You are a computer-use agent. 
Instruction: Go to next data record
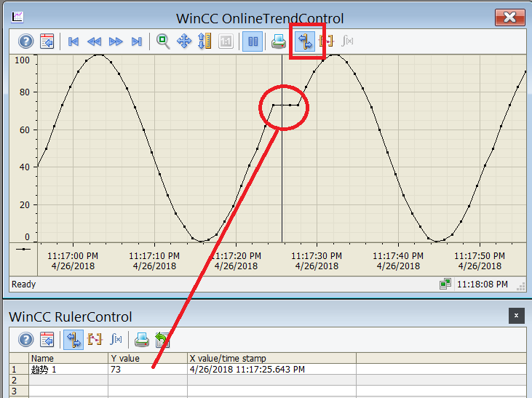(x=116, y=41)
